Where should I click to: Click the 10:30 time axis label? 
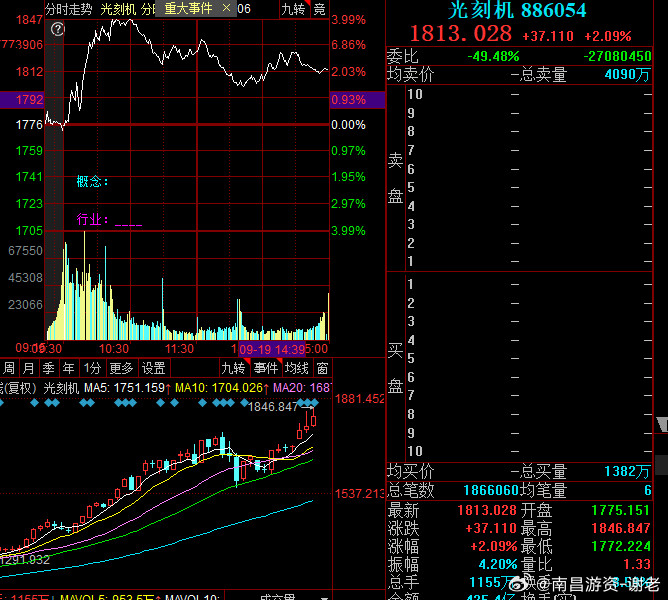click(x=114, y=349)
